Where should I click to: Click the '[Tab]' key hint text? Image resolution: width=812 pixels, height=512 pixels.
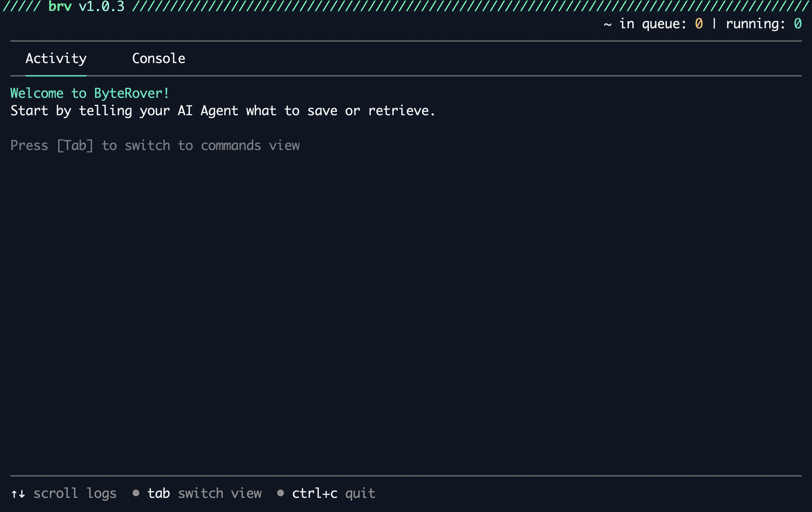pyautogui.click(x=75, y=145)
